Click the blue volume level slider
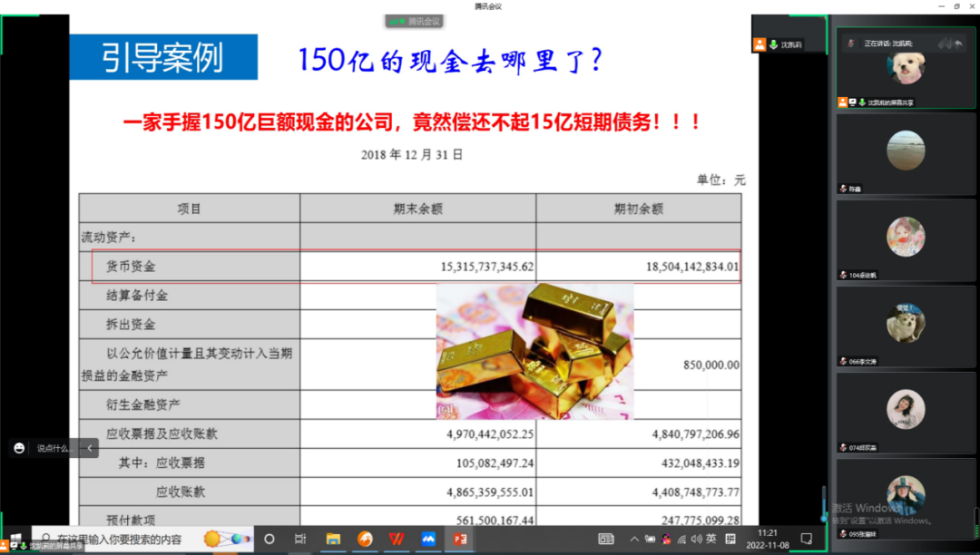The width and height of the screenshot is (980, 555). tap(824, 504)
